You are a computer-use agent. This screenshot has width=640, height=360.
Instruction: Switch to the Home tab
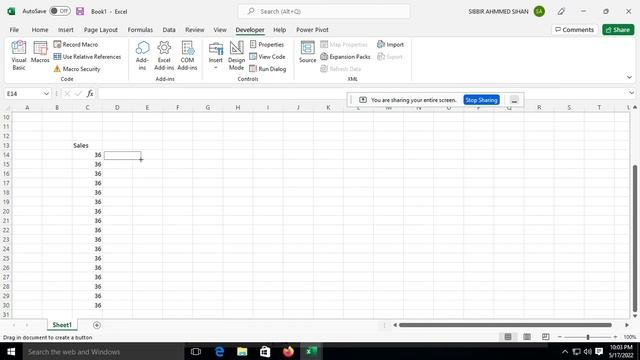pyautogui.click(x=40, y=30)
